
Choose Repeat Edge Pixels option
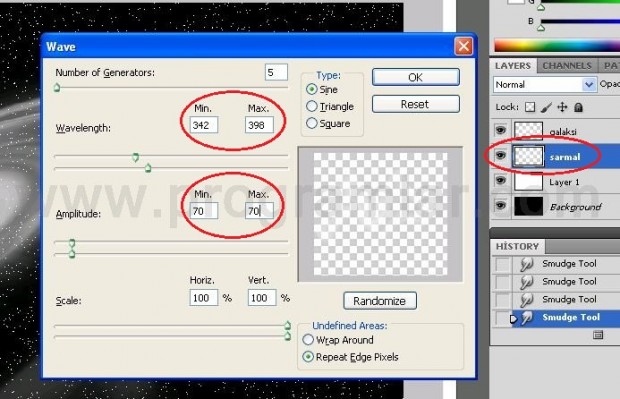308,357
